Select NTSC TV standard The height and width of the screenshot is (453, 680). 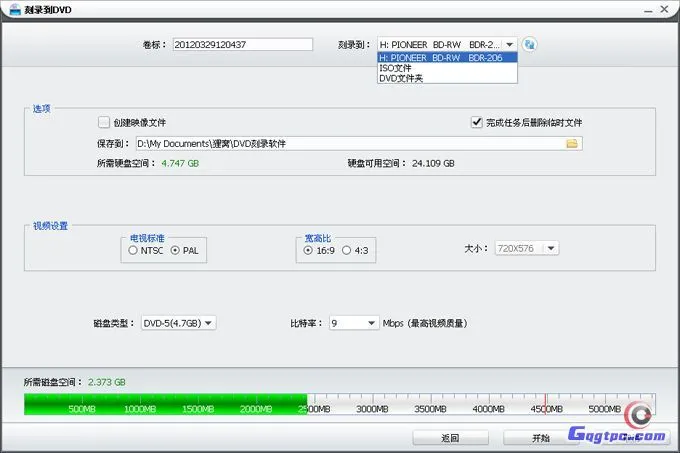coord(134,251)
